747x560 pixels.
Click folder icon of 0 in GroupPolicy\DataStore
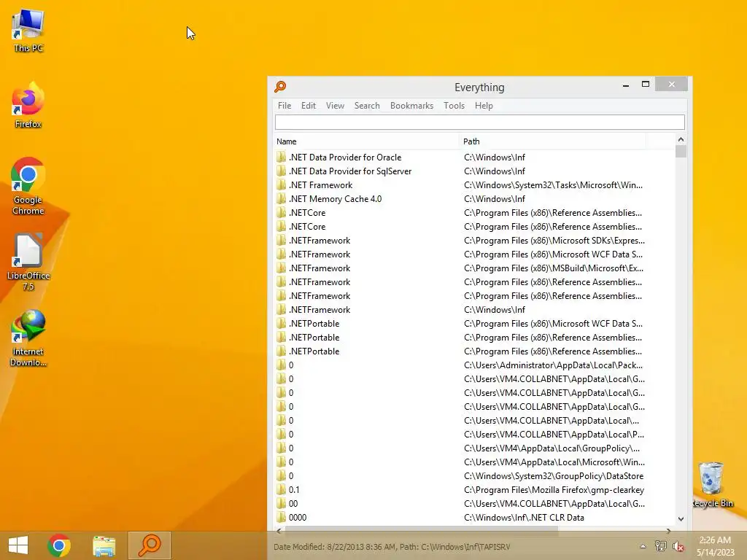tap(281, 475)
